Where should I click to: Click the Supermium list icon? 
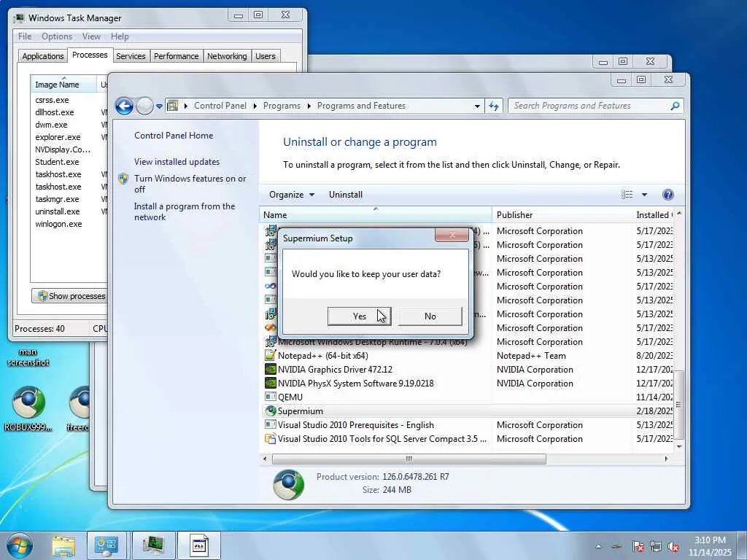tap(270, 411)
